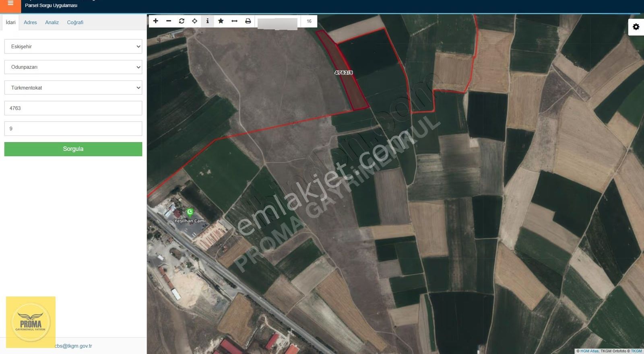644x354 pixels.
Task: Click the 4763/9 parcel label
Action: click(344, 73)
